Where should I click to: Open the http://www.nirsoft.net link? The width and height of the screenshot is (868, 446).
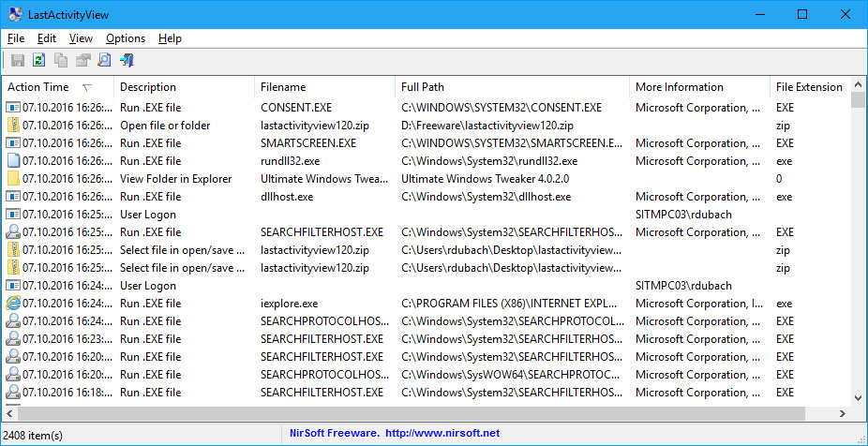point(442,433)
